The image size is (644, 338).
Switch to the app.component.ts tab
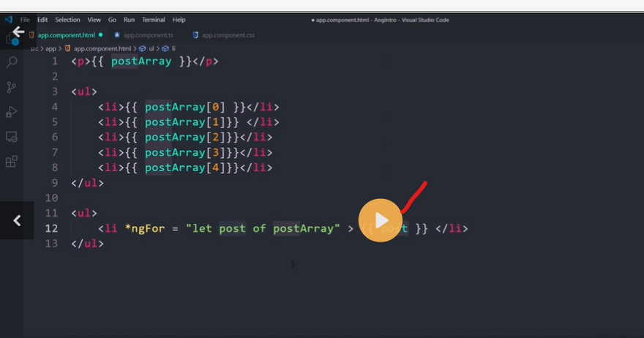[x=148, y=34]
